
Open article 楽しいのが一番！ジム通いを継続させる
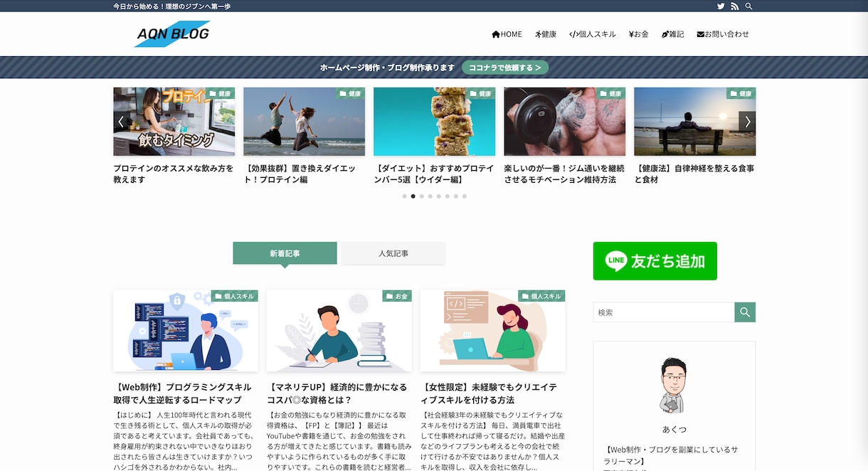point(564,174)
